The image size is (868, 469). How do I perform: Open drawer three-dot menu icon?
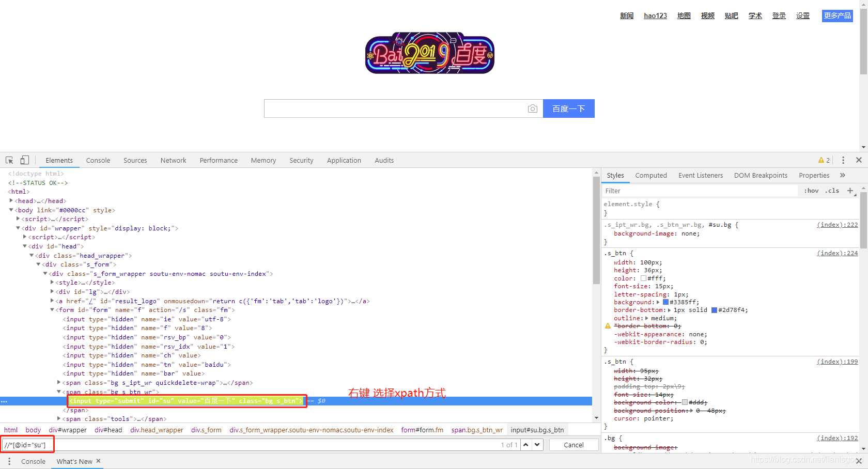tap(9, 461)
